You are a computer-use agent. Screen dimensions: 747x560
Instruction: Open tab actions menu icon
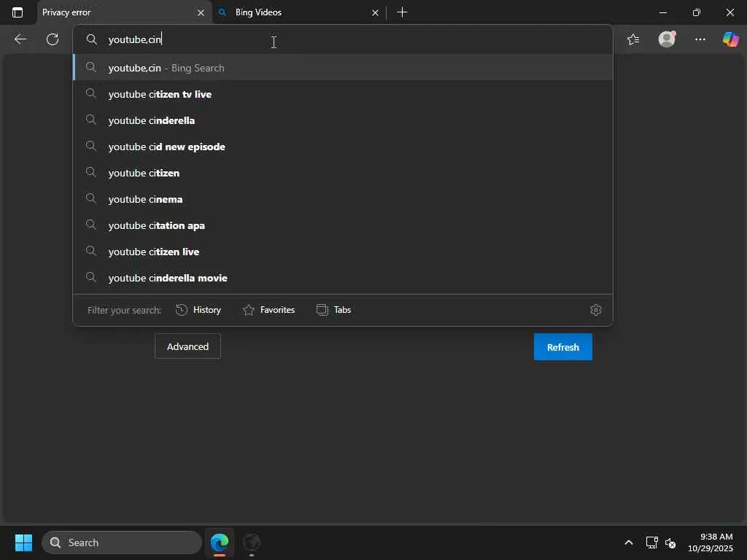pos(18,12)
